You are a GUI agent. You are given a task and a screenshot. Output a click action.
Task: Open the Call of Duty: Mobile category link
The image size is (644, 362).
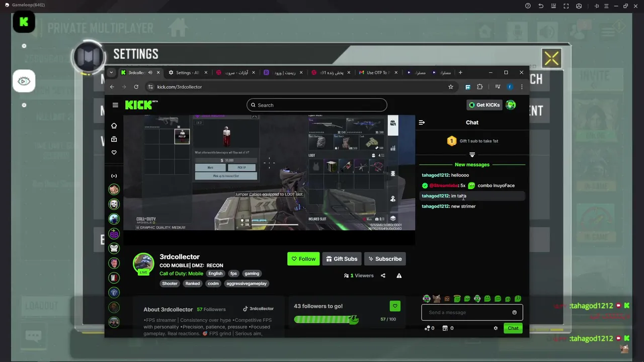click(181, 274)
